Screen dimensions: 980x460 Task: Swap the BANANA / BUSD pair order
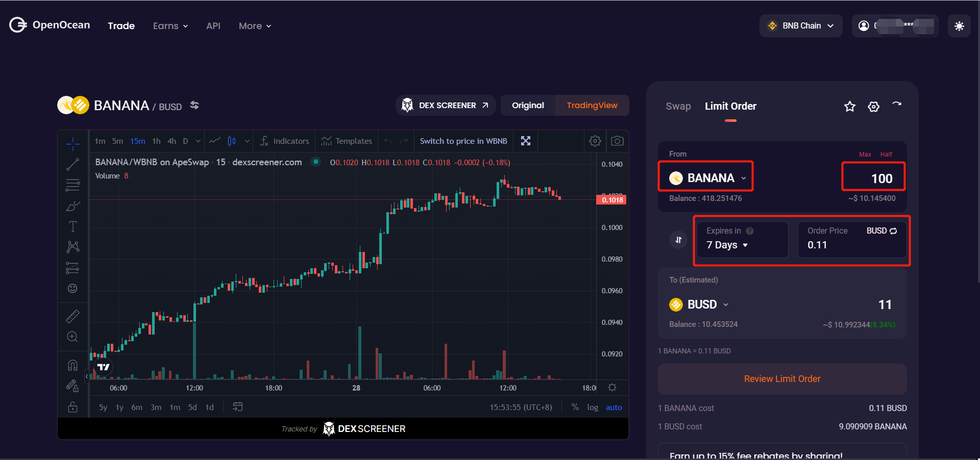[194, 105]
